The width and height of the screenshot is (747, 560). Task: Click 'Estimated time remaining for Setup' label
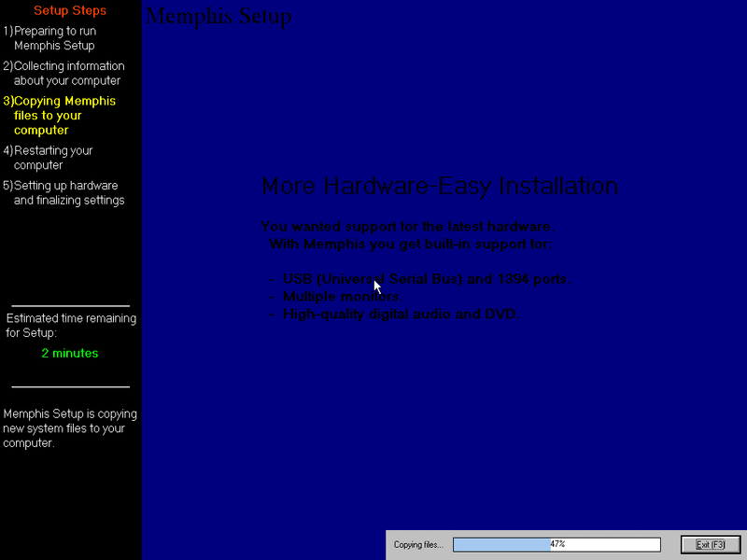coord(71,325)
